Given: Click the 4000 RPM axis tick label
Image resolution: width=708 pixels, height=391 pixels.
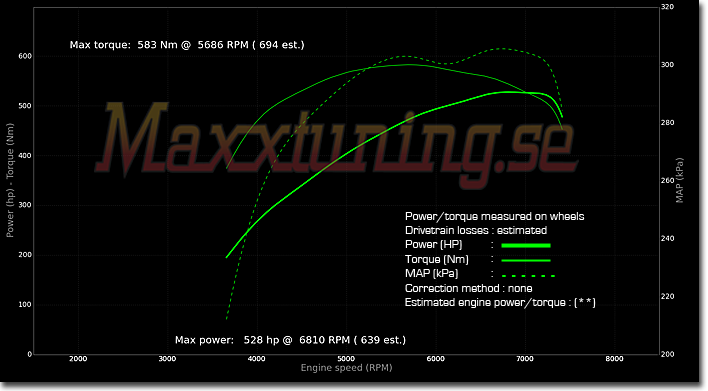Looking at the screenshot, I should point(256,359).
